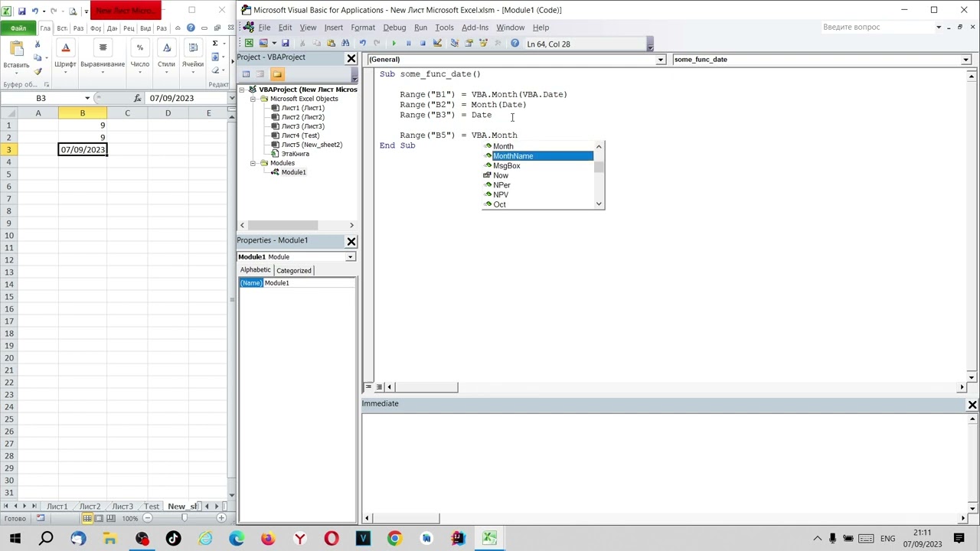Image resolution: width=980 pixels, height=551 pixels.
Task: Click the Find binoculars icon in VBA toolbar
Action: tap(345, 44)
